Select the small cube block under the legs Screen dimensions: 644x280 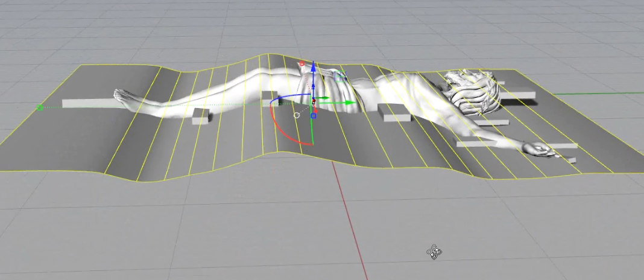click(200, 120)
